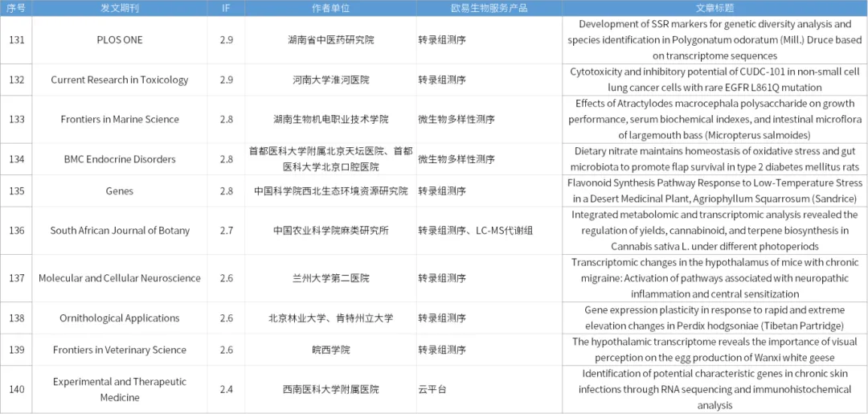Viewport: 868px width, 414px height.
Task: Click row number 139
Action: coord(16,350)
